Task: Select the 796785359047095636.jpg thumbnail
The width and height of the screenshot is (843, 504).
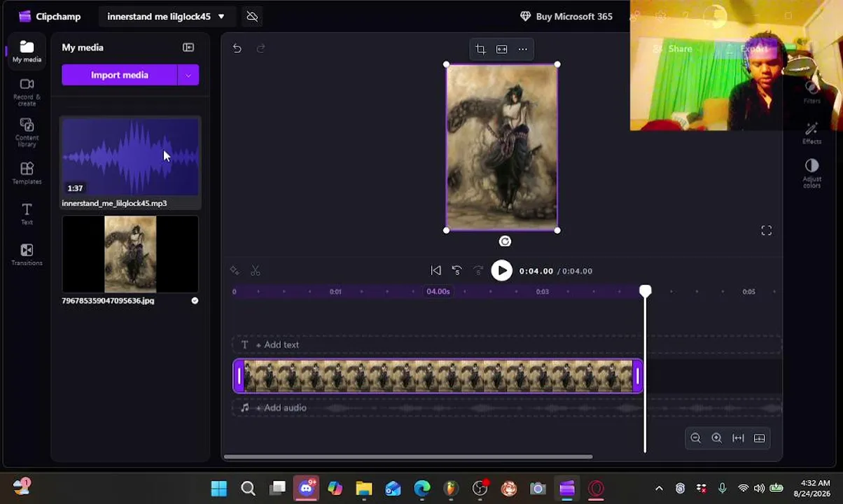Action: click(130, 254)
